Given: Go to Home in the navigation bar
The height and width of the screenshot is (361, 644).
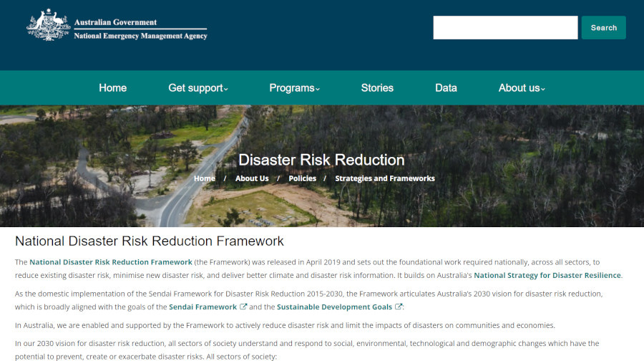Looking at the screenshot, I should pos(112,88).
